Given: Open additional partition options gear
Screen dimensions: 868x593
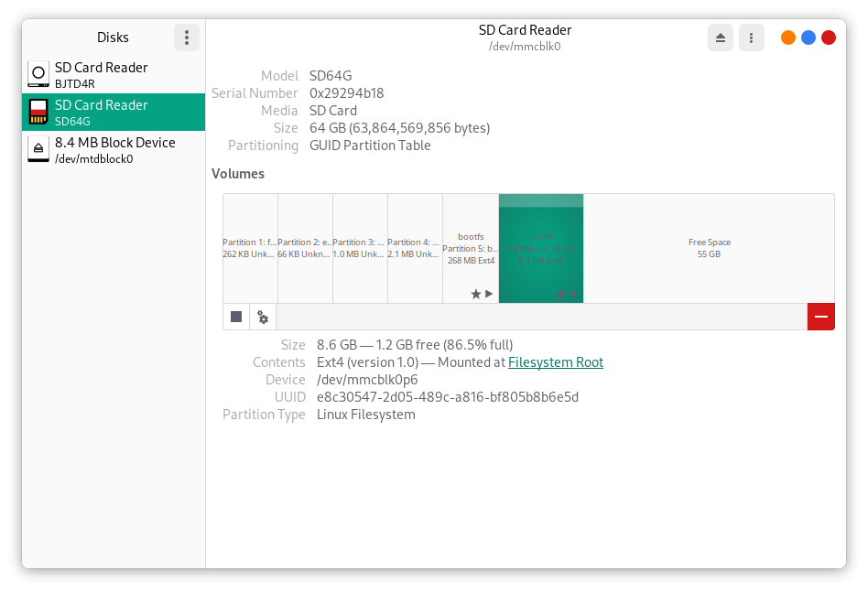Looking at the screenshot, I should coord(263,317).
